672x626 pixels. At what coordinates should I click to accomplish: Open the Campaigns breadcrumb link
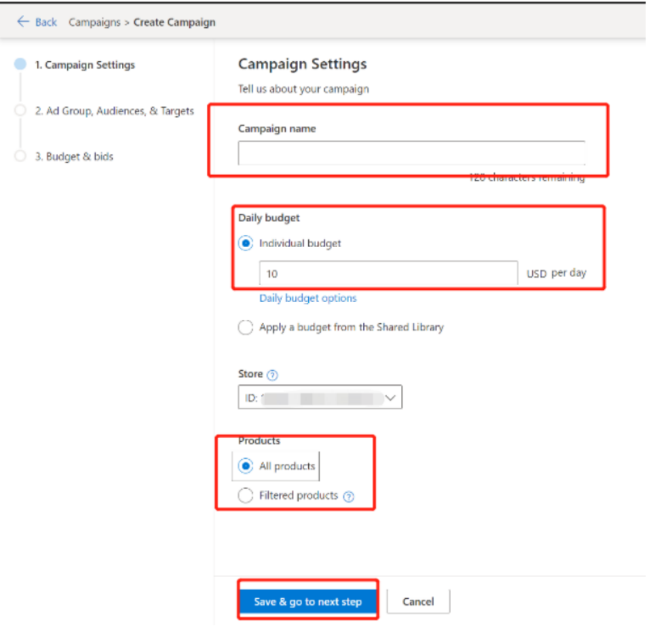point(94,22)
